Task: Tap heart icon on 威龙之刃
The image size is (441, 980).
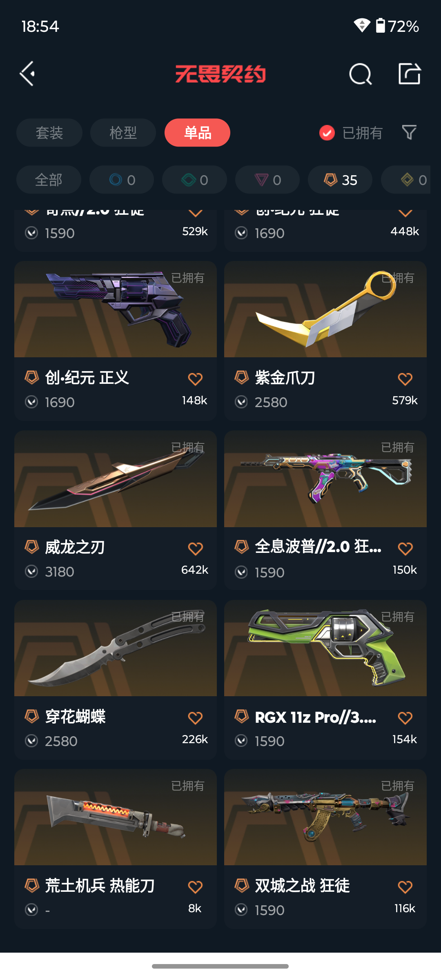Action: coord(195,548)
